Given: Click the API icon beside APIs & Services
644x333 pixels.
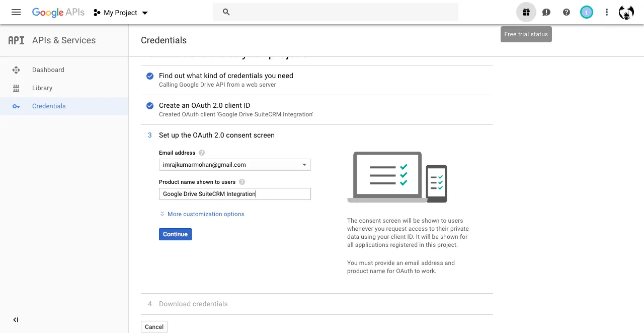Looking at the screenshot, I should (16, 40).
